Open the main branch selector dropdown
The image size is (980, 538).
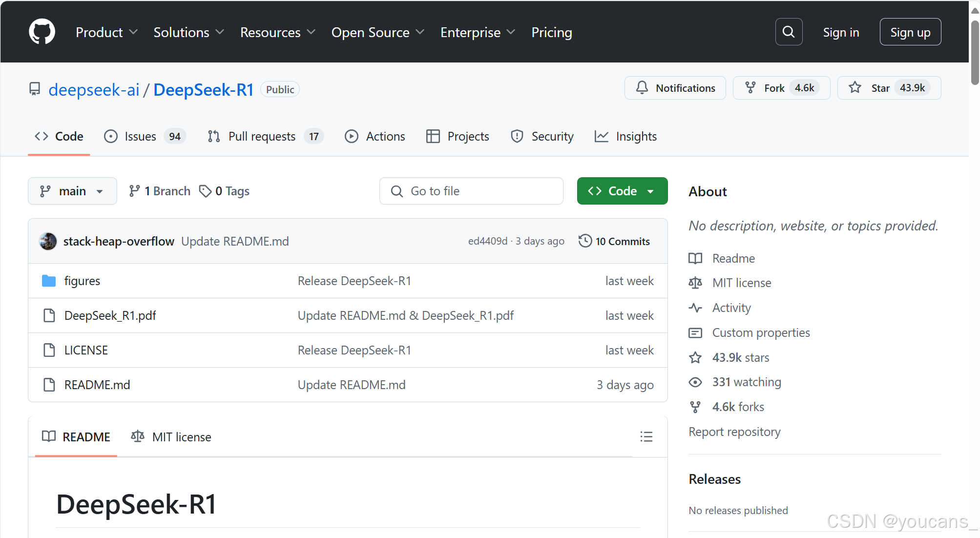tap(72, 191)
